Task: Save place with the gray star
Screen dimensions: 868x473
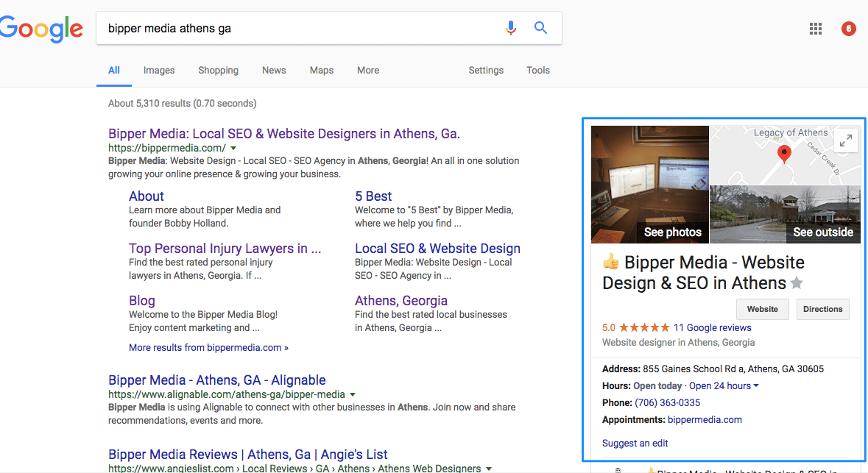Action: 797,283
